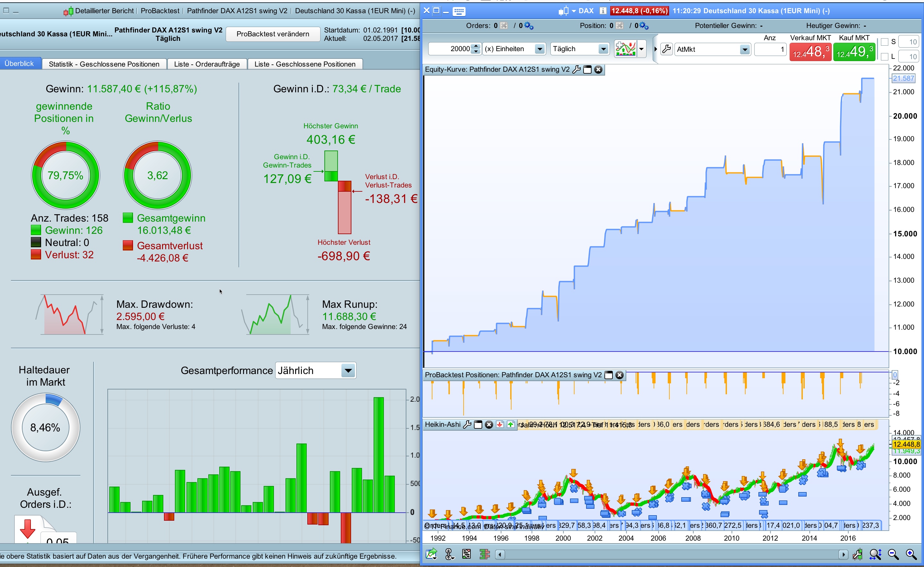924x567 pixels.
Task: Close the ProBacktest Positionen panel
Action: pyautogui.click(x=620, y=375)
